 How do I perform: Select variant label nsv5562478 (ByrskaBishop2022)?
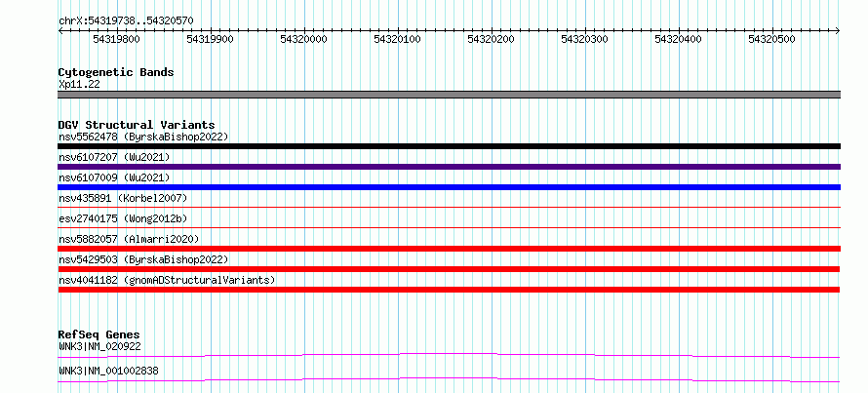click(143, 137)
